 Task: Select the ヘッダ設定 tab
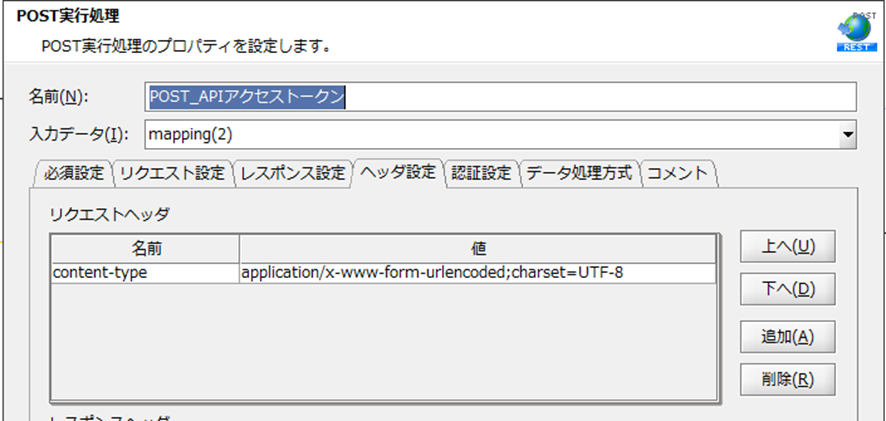tap(398, 172)
